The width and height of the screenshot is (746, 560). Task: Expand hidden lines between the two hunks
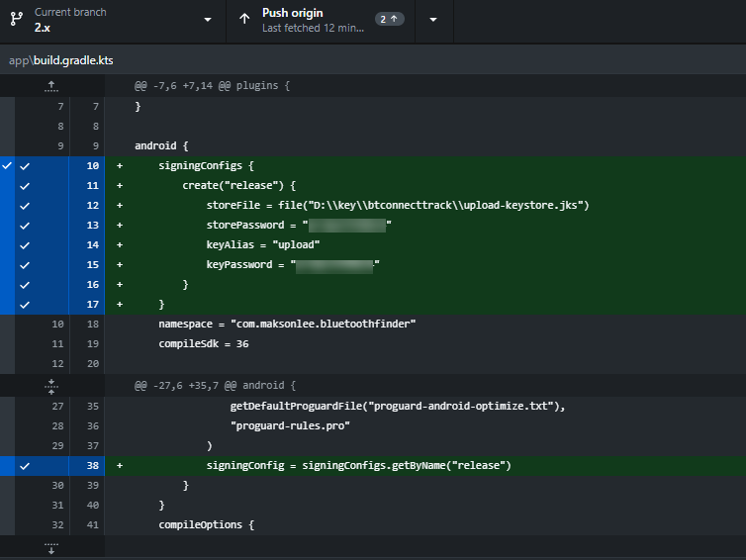[51, 384]
